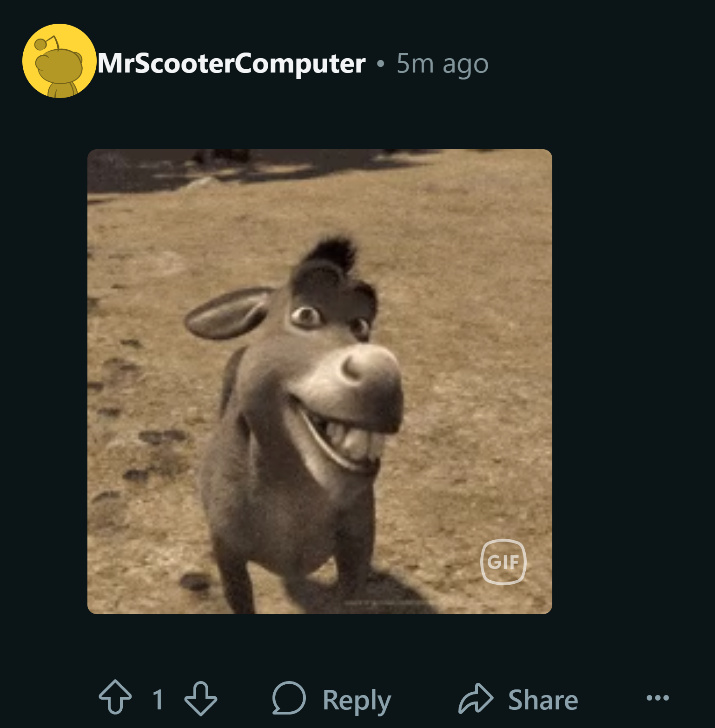Screen dimensions: 715x728
Task: Click the GIF badge on the image
Action: tap(503, 562)
